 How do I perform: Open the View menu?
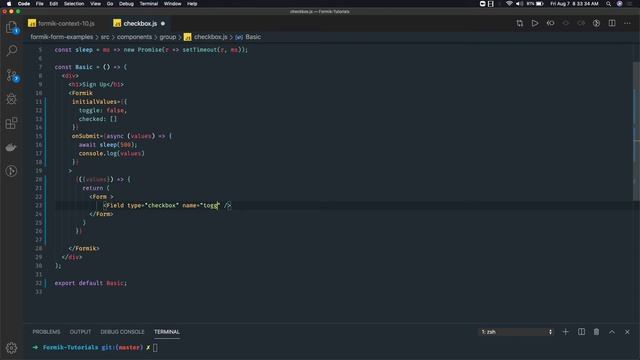tap(96, 4)
